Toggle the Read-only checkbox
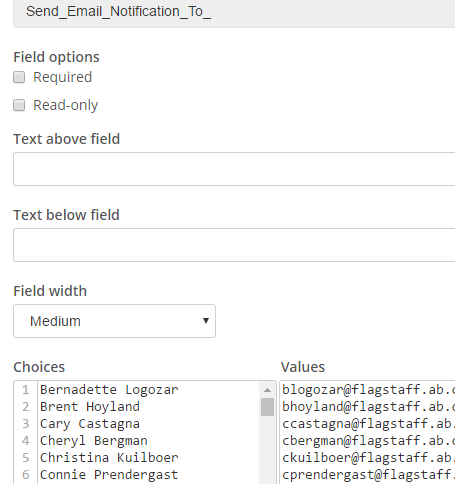Screen dimensions: 455x484 (19, 105)
